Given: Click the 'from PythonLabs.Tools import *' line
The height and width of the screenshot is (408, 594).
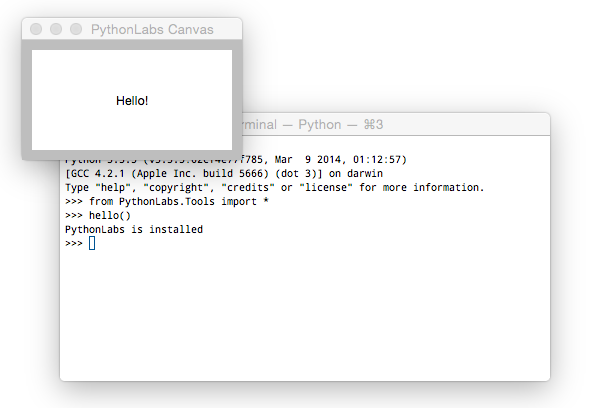Looking at the screenshot, I should tap(167, 202).
